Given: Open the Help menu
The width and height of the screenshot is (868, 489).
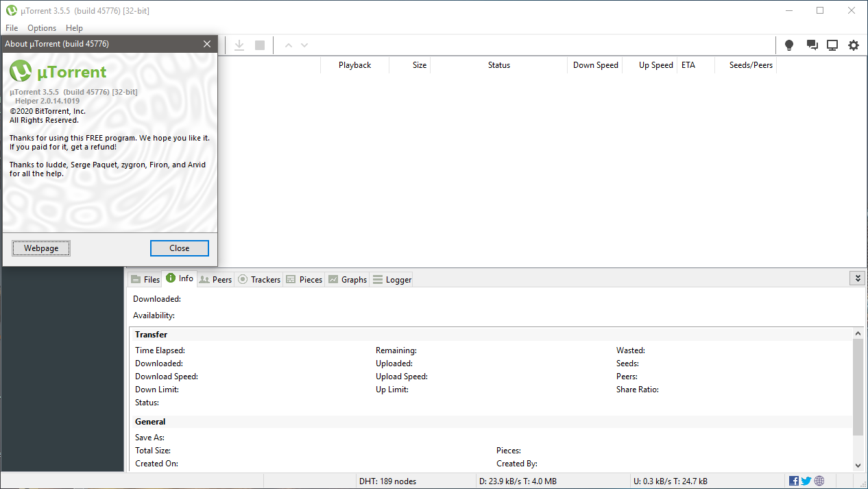Looking at the screenshot, I should click(74, 28).
